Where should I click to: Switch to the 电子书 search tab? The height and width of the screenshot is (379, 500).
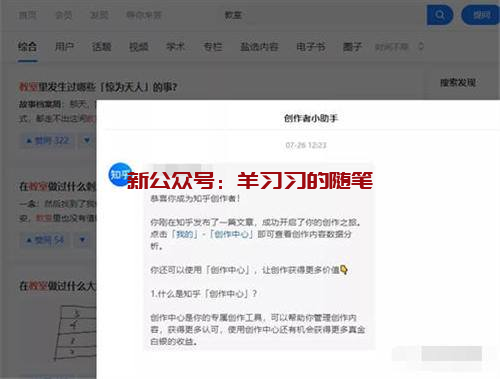311,47
